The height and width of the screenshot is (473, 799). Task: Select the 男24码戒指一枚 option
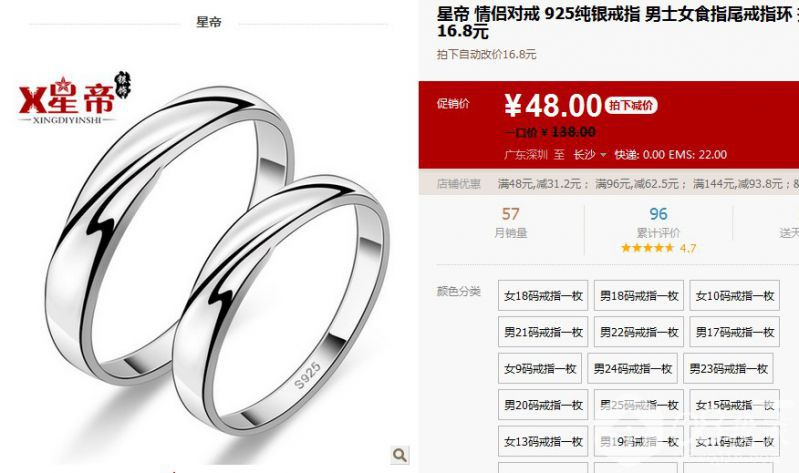tap(632, 369)
